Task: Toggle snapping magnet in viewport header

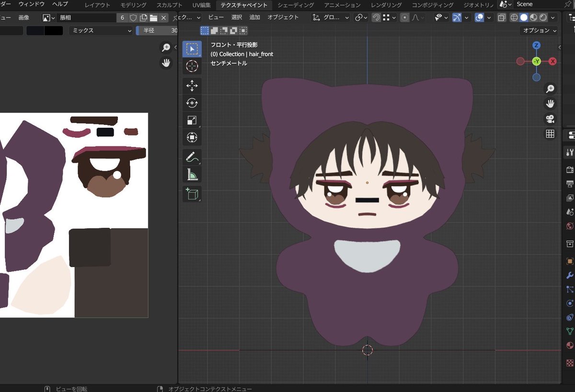Action: 377,18
